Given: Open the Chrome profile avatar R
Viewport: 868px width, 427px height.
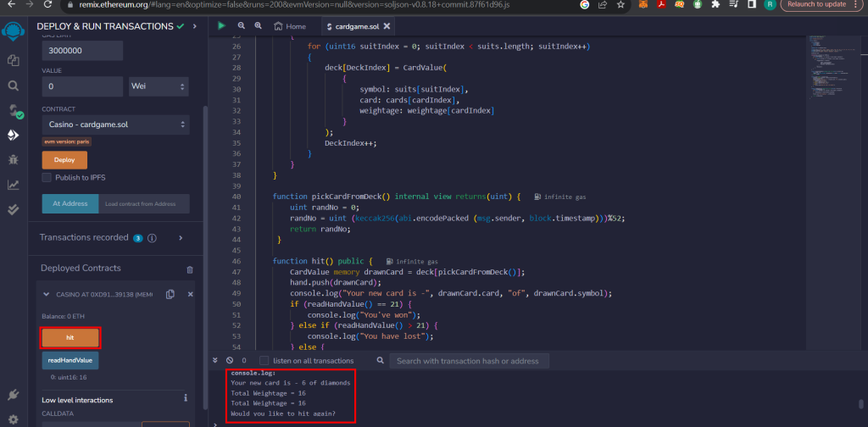Looking at the screenshot, I should (770, 4).
